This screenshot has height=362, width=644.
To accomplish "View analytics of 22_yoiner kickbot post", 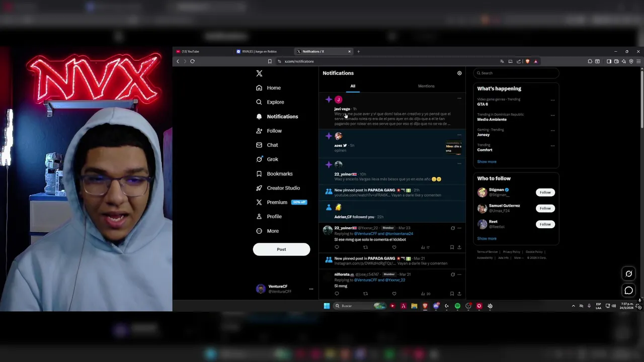I will [x=426, y=247].
